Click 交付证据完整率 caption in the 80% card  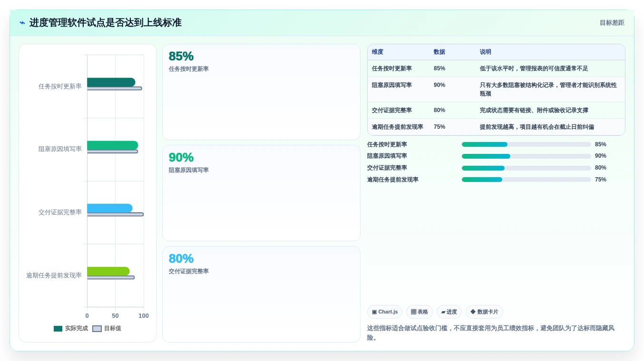pyautogui.click(x=189, y=271)
